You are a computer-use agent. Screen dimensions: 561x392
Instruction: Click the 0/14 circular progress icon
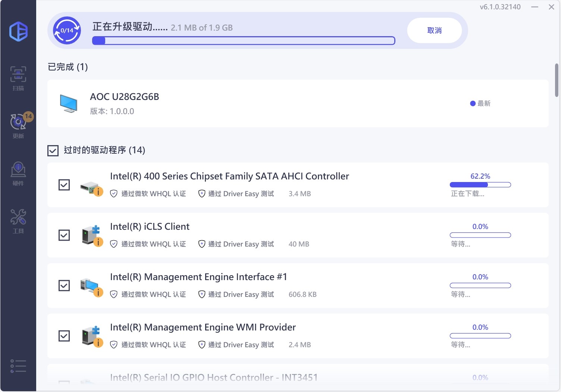(x=67, y=31)
